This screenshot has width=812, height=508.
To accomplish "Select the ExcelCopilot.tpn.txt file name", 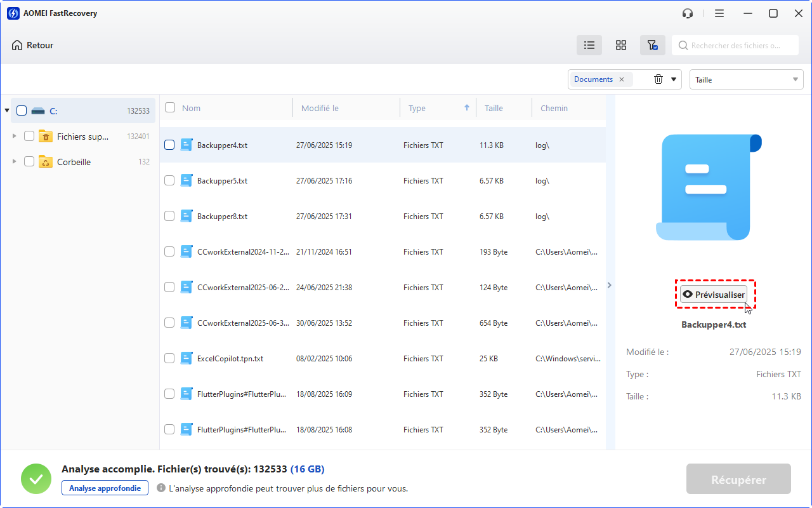I will coord(230,359).
